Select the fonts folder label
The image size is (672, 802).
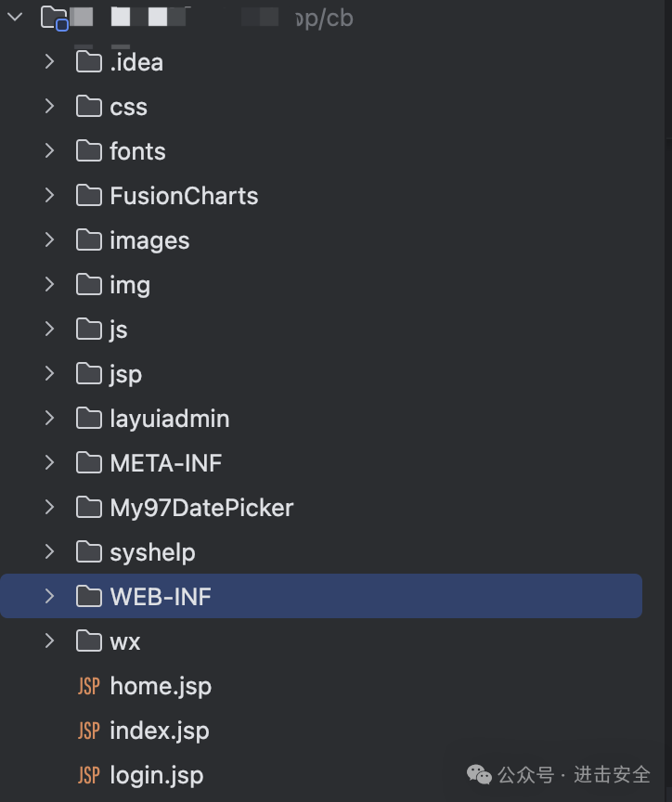coord(137,151)
